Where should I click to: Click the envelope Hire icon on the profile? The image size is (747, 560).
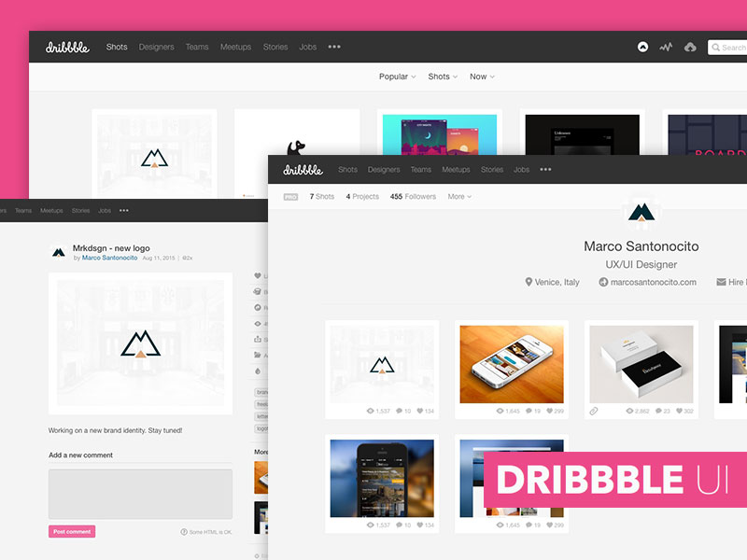click(x=721, y=282)
